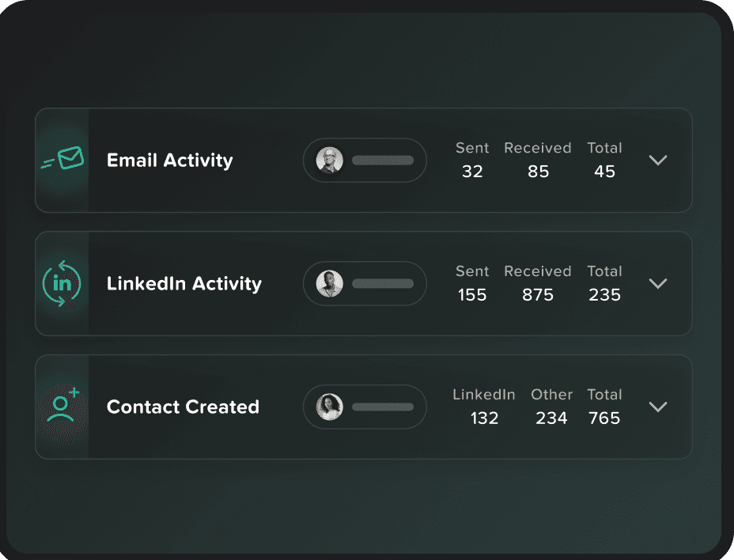Screen dimensions: 734x560
Task: Expand the Contact Created row chevron
Action: coord(658,407)
